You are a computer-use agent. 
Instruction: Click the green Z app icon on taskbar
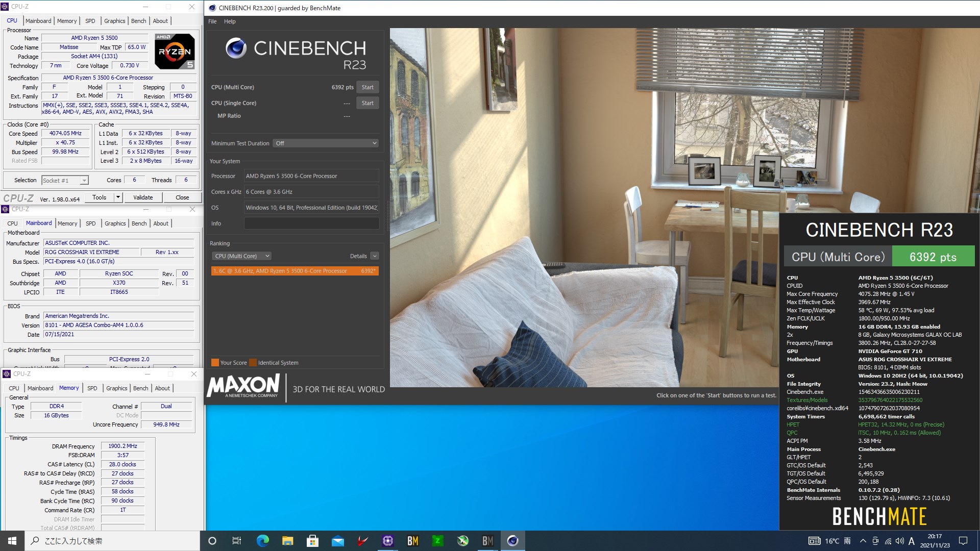click(437, 541)
